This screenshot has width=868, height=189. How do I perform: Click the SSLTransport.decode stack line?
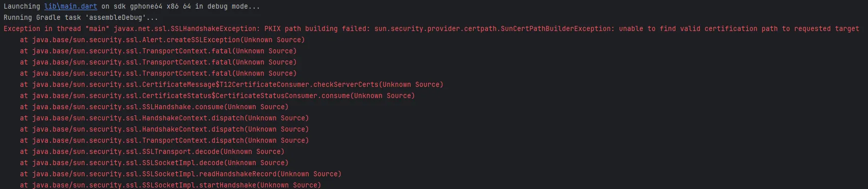[152, 152]
